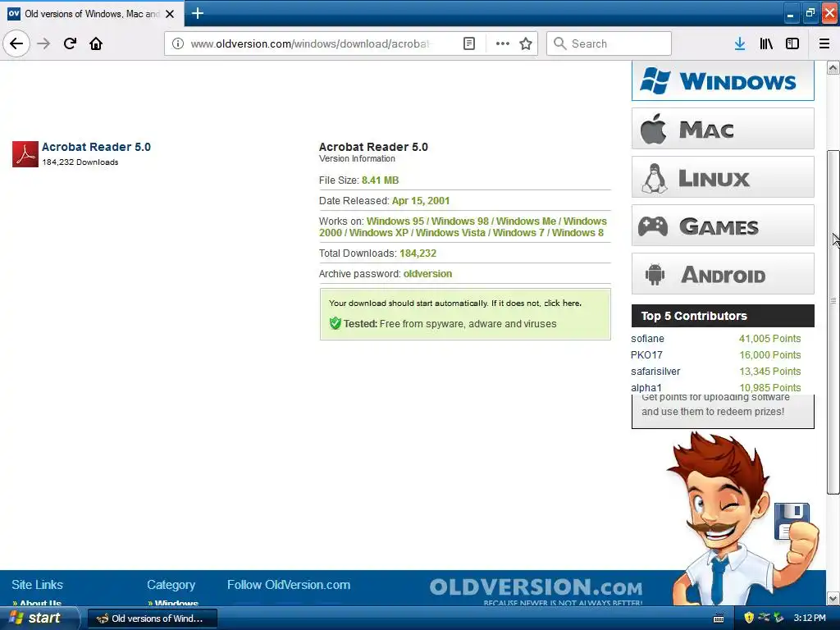
Task: Click contributor safarisilver
Action: [655, 372]
